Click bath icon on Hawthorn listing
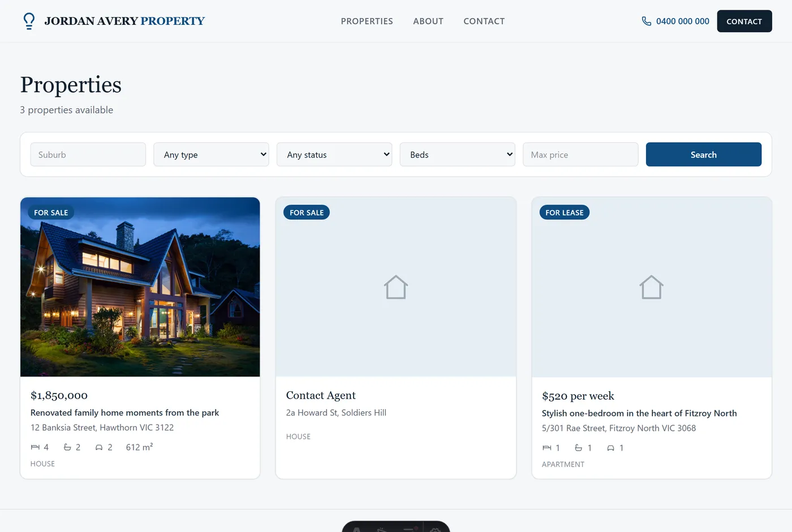This screenshot has width=792, height=532. (x=67, y=447)
